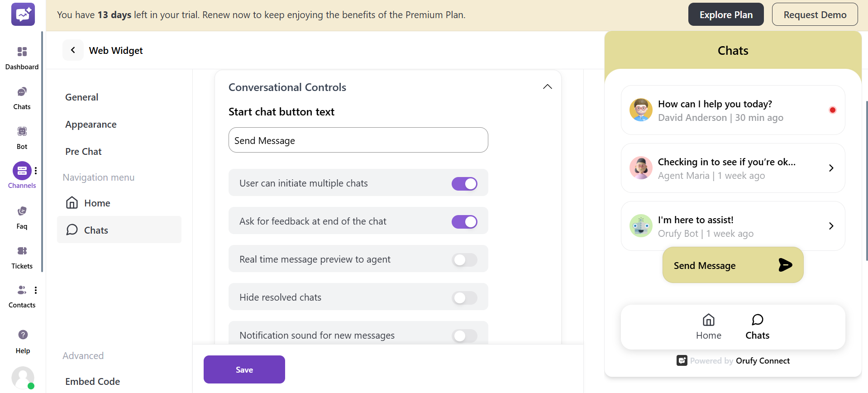Image resolution: width=868 pixels, height=393 pixels.
Task: Open the Contacts section
Action: point(22,295)
